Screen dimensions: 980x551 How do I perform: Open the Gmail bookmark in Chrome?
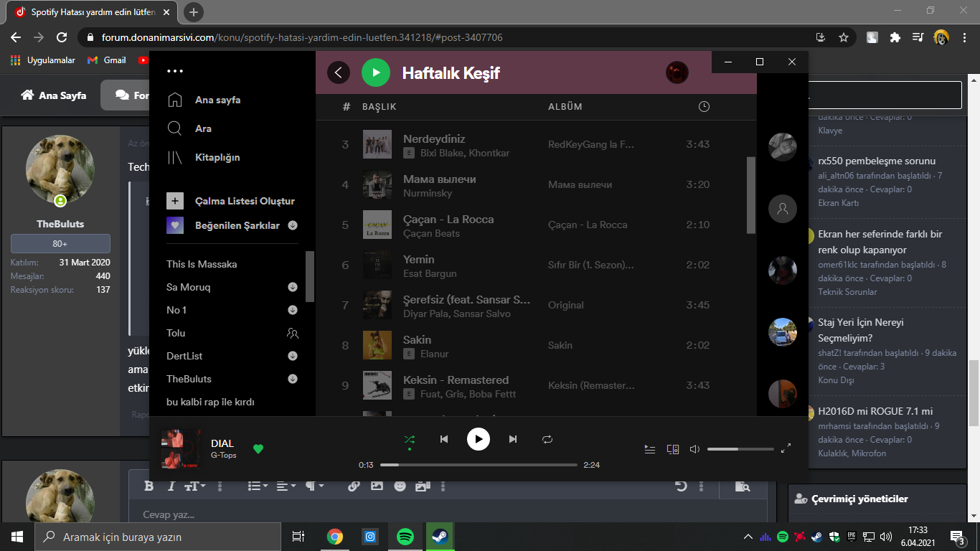point(106,60)
